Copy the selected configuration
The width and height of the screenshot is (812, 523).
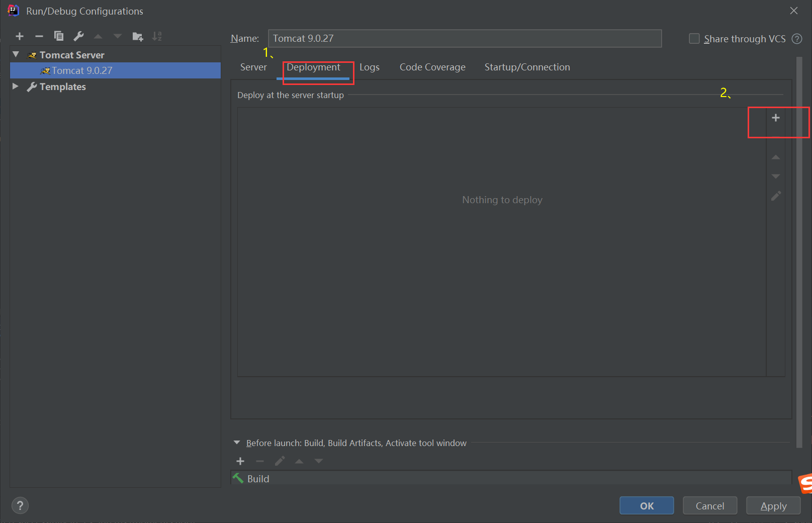click(59, 36)
